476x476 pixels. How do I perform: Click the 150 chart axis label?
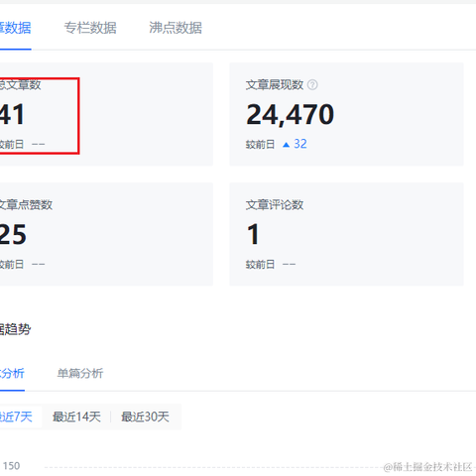pyautogui.click(x=11, y=466)
